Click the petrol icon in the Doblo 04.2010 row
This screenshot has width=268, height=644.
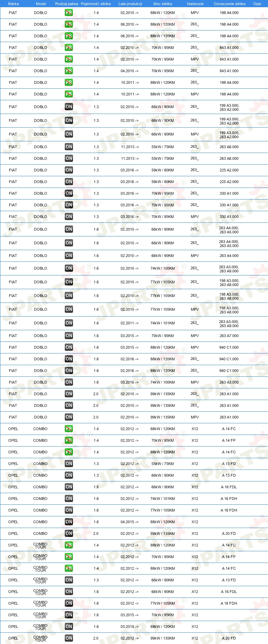(69, 71)
